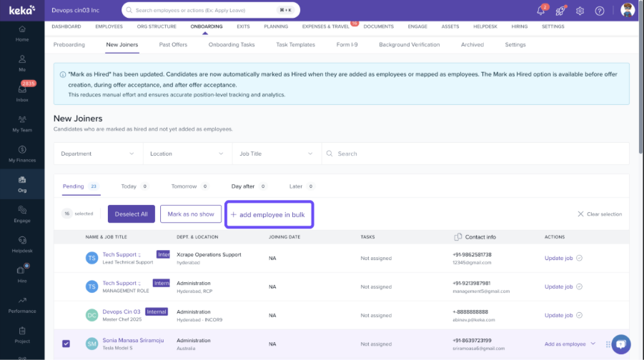Viewport: 644px width, 360px height.
Task: Click the New Joiners search box
Action: [475, 154]
